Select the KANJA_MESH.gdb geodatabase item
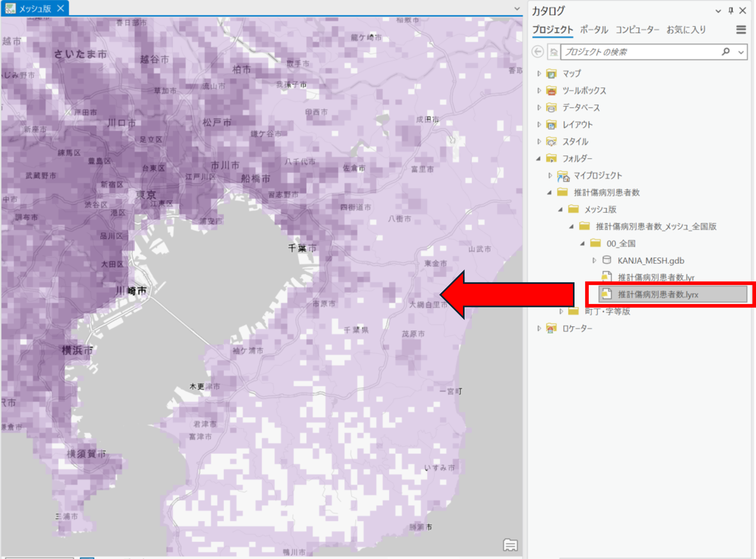 [x=650, y=261]
